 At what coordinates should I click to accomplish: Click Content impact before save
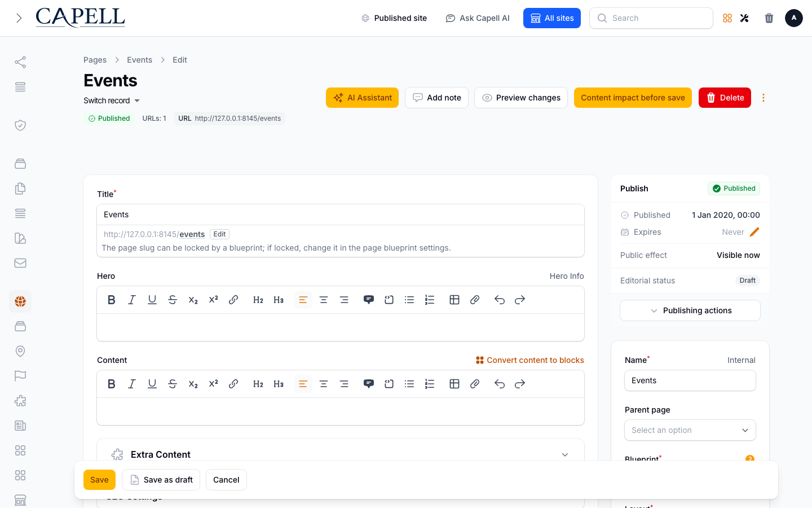(x=633, y=98)
